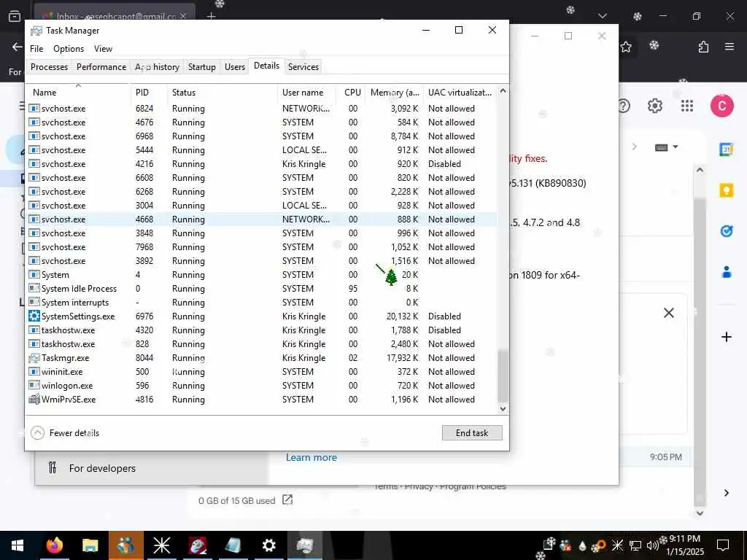Open Settings gear from the taskbar
Screen dimensions: 747x560
point(268,545)
